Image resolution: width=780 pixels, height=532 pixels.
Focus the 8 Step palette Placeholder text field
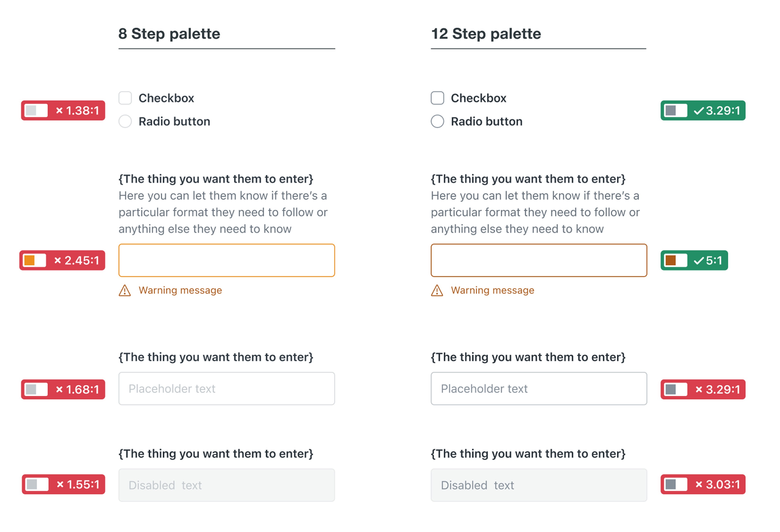[x=227, y=388]
